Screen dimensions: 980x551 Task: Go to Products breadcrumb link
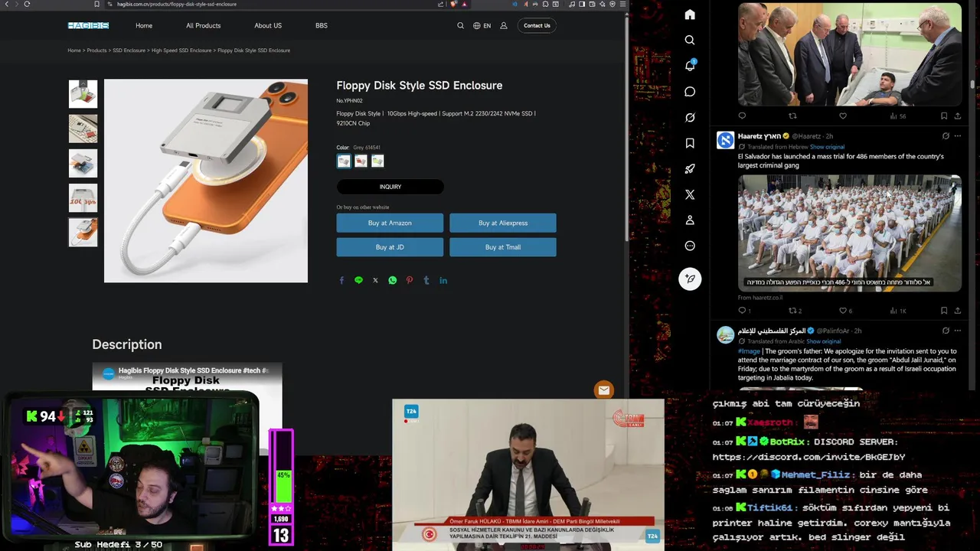[x=96, y=51]
